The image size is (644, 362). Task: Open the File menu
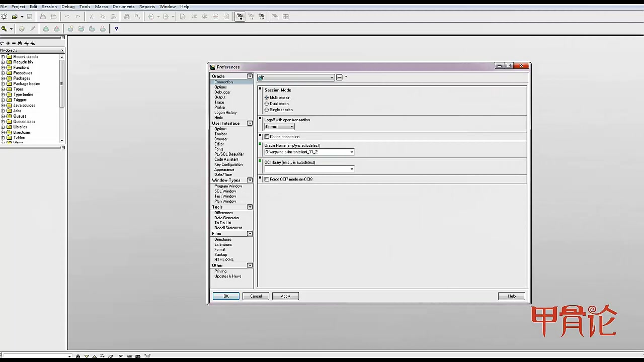tap(4, 7)
